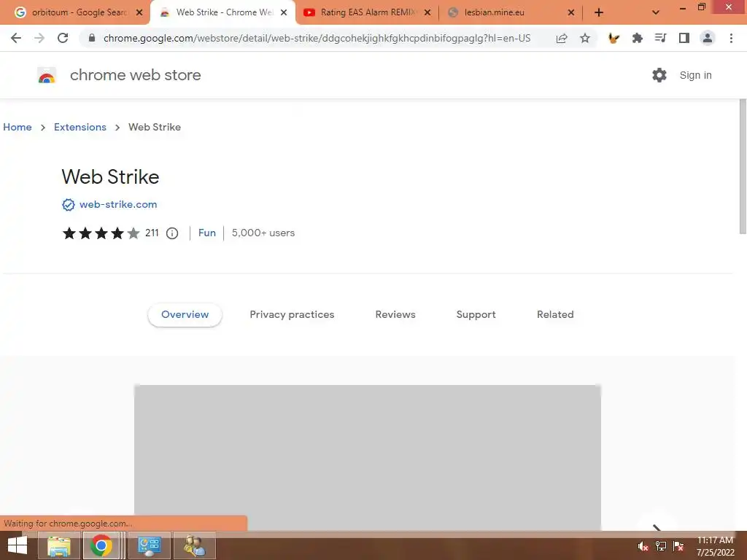Image resolution: width=747 pixels, height=560 pixels.
Task: Open the Support tab
Action: point(476,315)
